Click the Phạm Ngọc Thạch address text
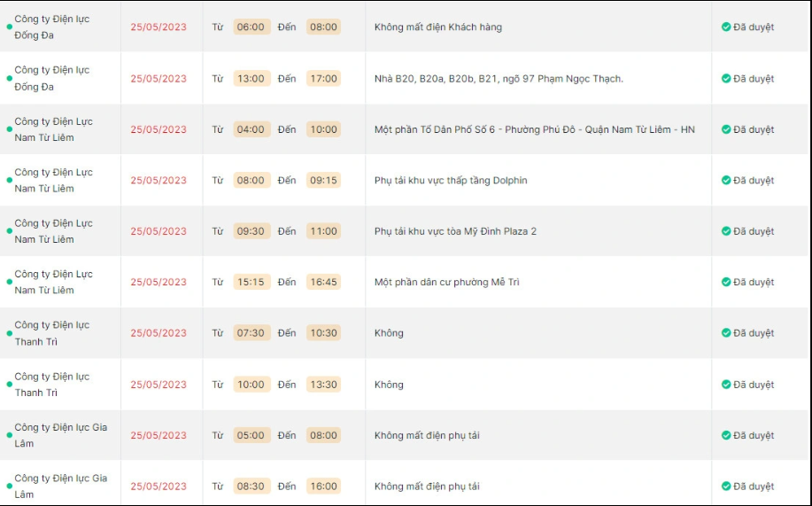The image size is (812, 506). [x=499, y=79]
